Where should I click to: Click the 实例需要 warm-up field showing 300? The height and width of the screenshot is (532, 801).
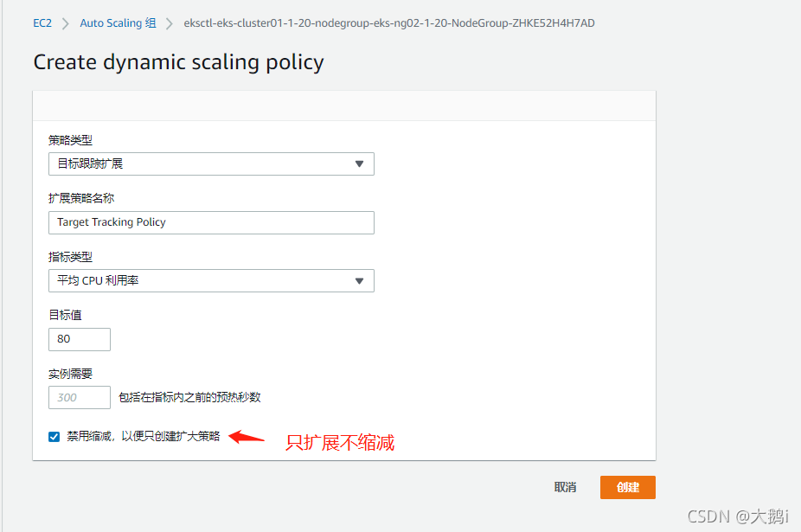pyautogui.click(x=80, y=398)
